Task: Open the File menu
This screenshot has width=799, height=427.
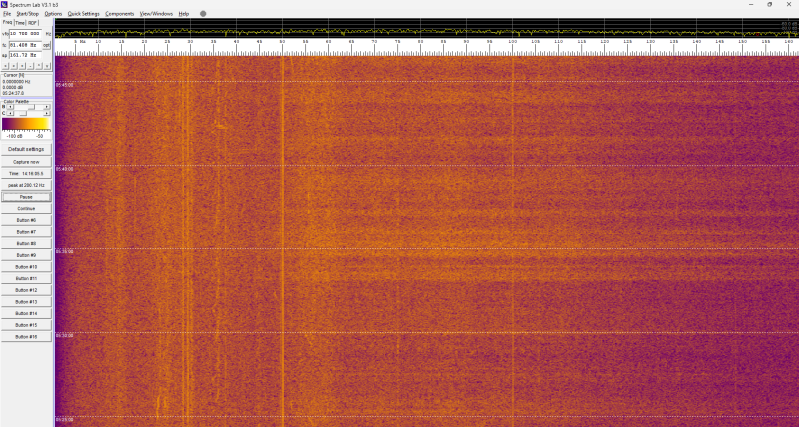Action: point(7,14)
